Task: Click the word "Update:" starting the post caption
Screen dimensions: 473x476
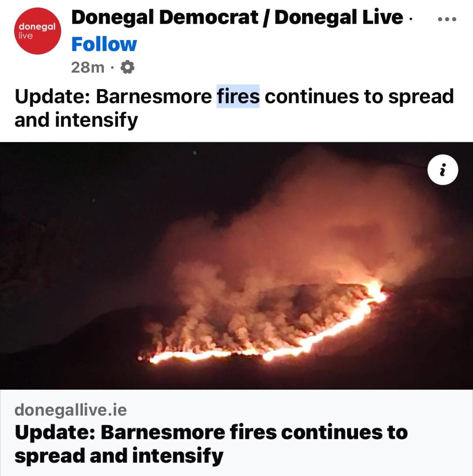Action: click(53, 97)
